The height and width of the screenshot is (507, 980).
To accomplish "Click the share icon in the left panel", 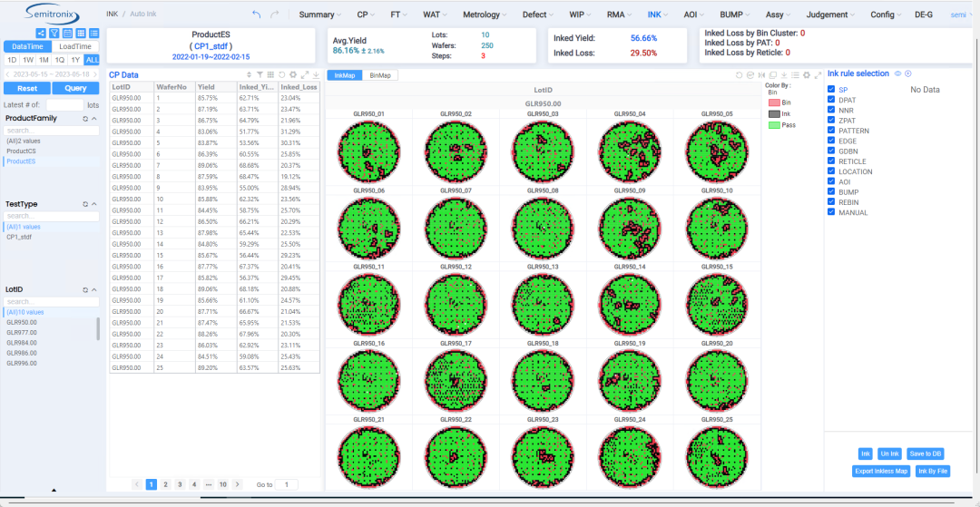I will (41, 34).
